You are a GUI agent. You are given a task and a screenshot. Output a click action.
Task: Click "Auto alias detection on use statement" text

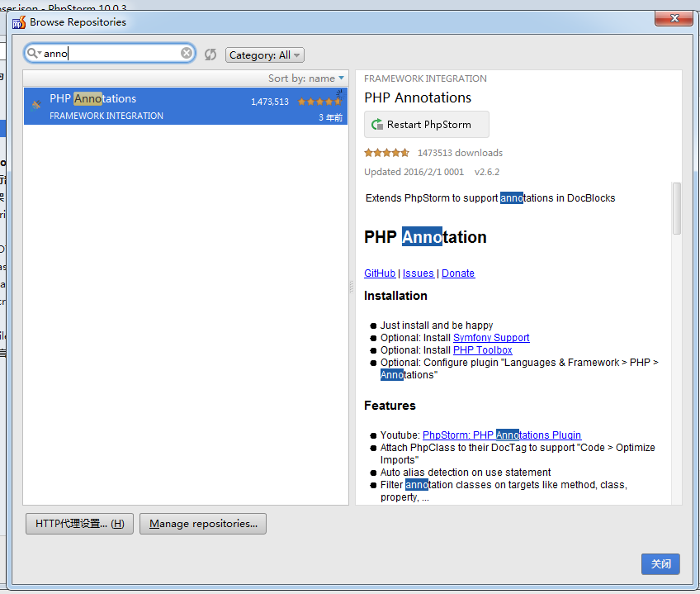(x=466, y=473)
